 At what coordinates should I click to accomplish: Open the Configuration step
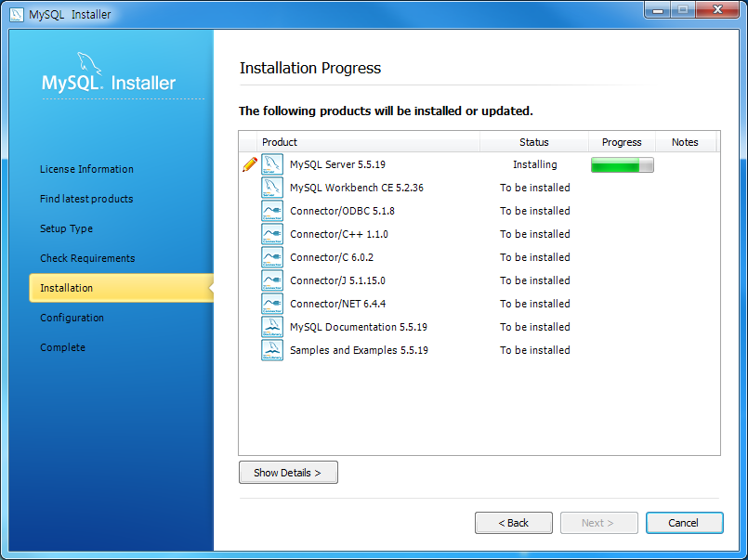[x=72, y=318]
